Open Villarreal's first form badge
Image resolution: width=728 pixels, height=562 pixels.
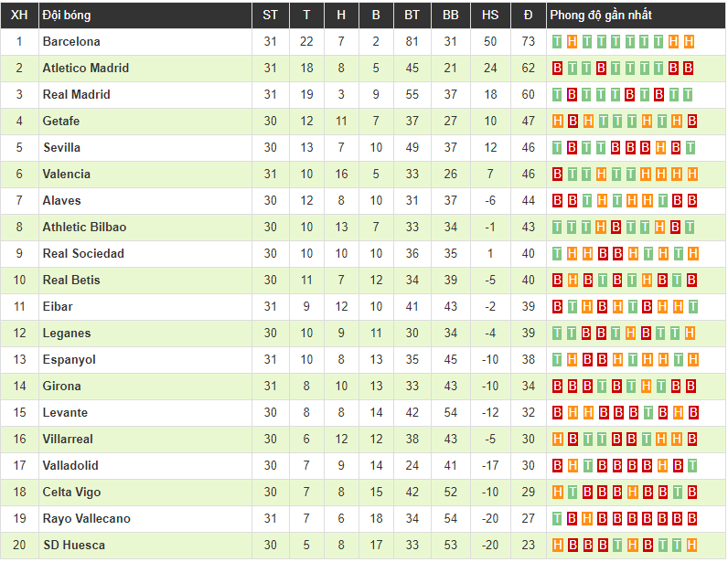coord(557,439)
